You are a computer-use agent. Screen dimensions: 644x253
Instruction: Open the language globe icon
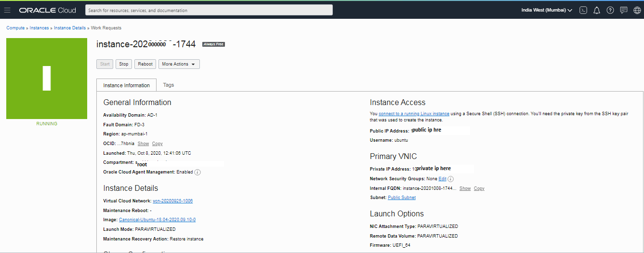point(637,10)
